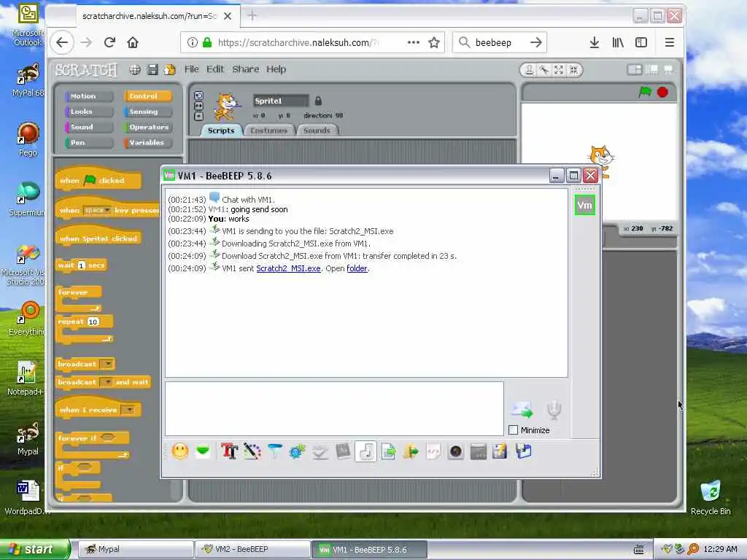Image resolution: width=747 pixels, height=560 pixels.
Task: Click the code snippet icon in BeeBEEP toolbar
Action: tap(433, 451)
